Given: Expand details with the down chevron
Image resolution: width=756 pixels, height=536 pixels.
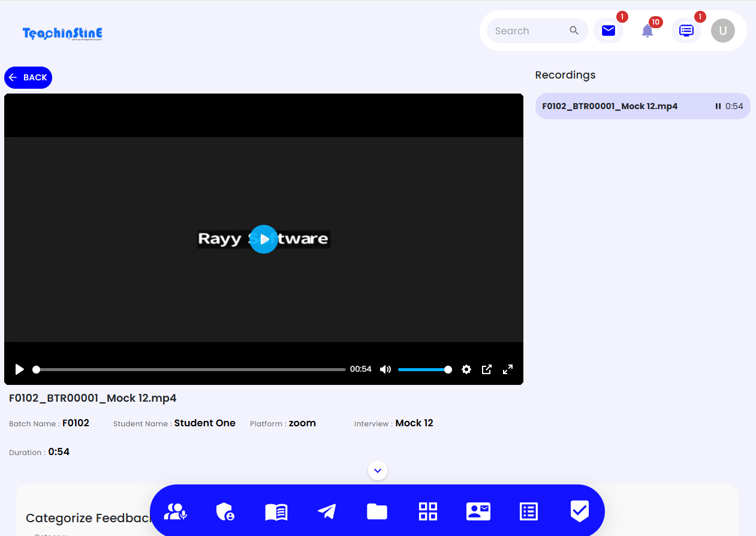Looking at the screenshot, I should (x=378, y=471).
